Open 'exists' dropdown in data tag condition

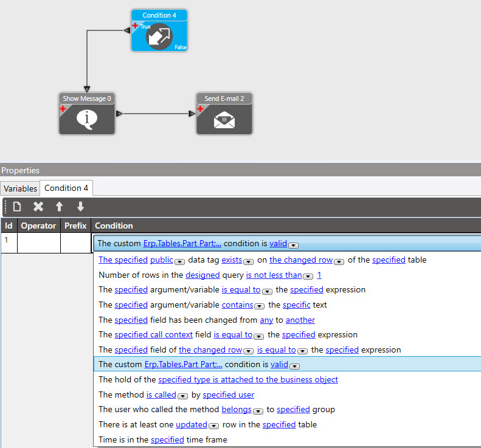tap(248, 262)
